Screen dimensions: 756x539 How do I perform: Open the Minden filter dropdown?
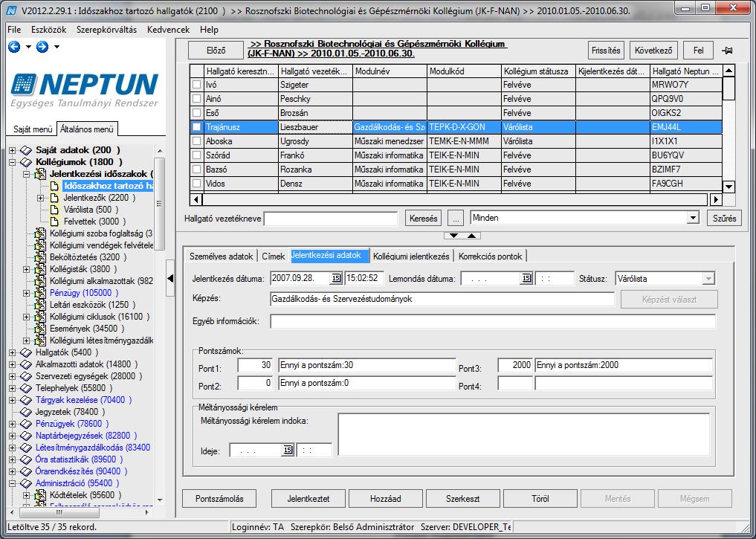(694, 217)
